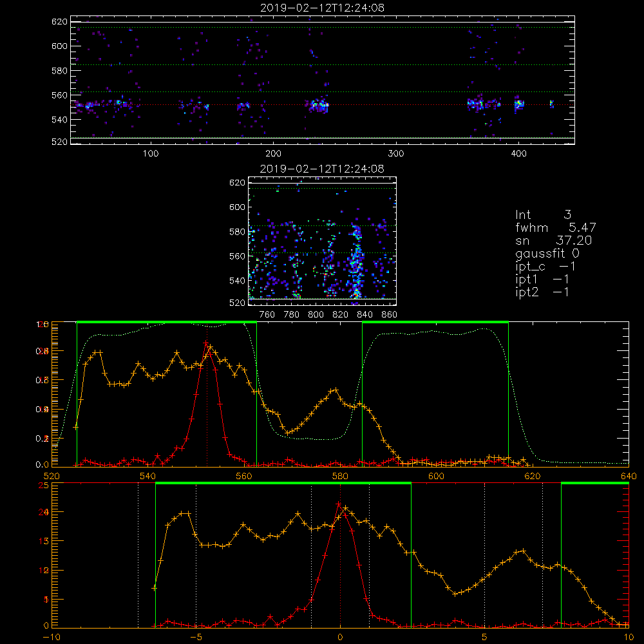The image size is (644, 644).
Task: Click x-axis label -10 on bottom plot
Action: pyautogui.click(x=52, y=638)
